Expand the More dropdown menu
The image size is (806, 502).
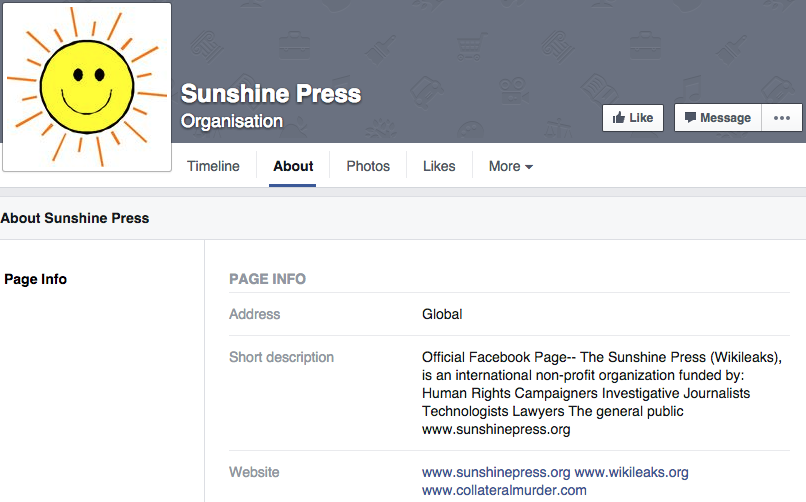point(510,166)
